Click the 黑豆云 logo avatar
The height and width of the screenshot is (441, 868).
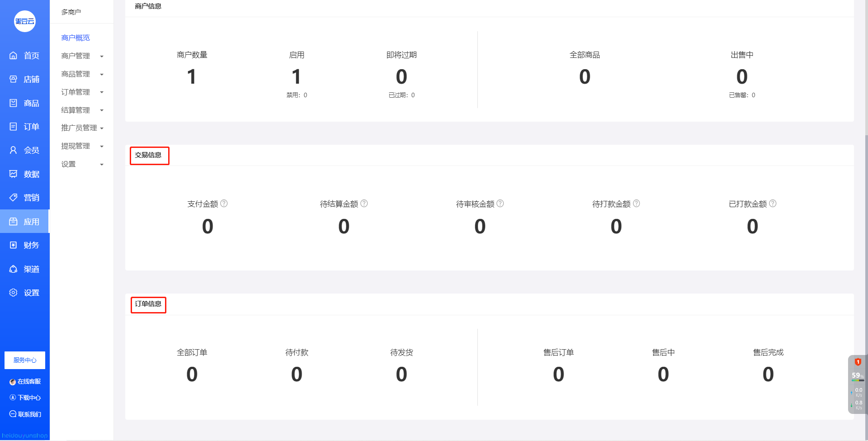[x=25, y=21]
